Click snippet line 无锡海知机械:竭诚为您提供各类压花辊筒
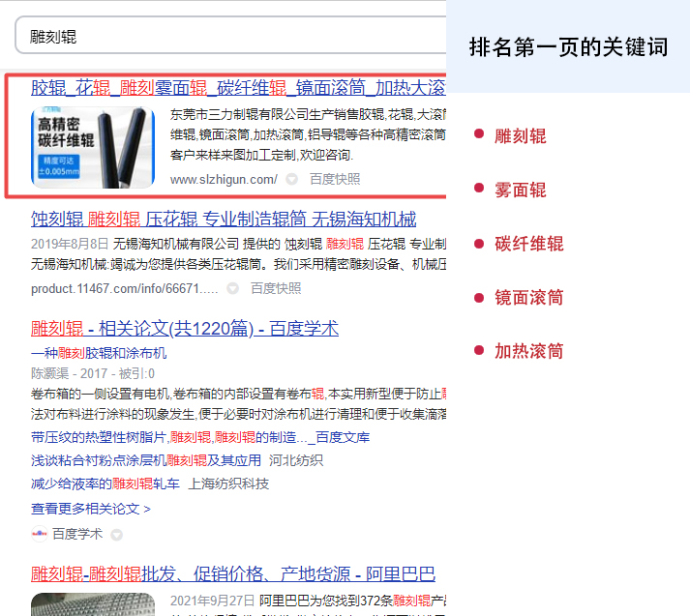Image resolution: width=690 pixels, height=616 pixels. coord(238,264)
